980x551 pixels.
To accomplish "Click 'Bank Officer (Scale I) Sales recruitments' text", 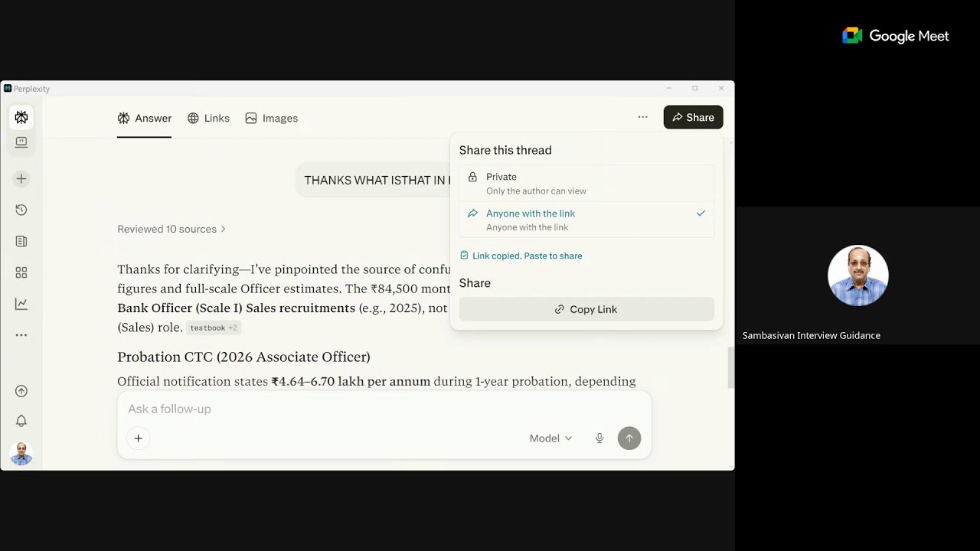I will pos(236,308).
